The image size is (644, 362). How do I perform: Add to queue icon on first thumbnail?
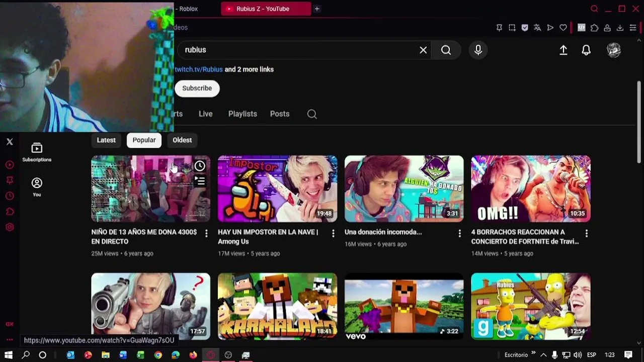pos(200,181)
